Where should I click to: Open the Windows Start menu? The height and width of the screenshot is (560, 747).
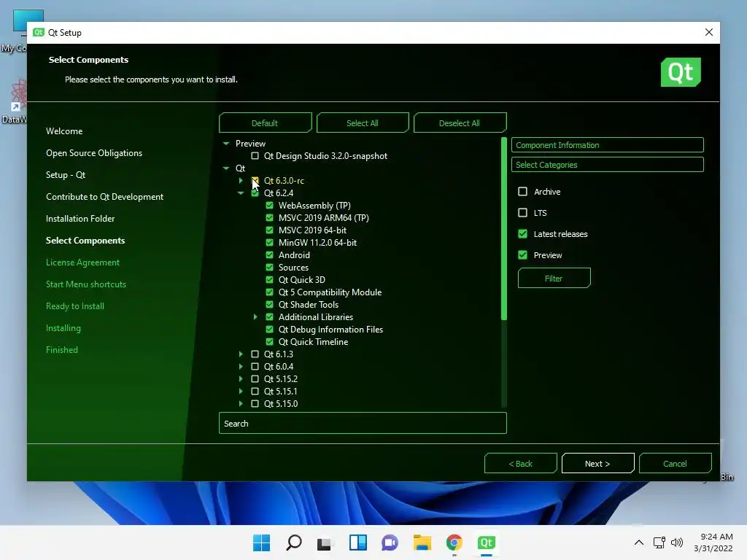261,542
